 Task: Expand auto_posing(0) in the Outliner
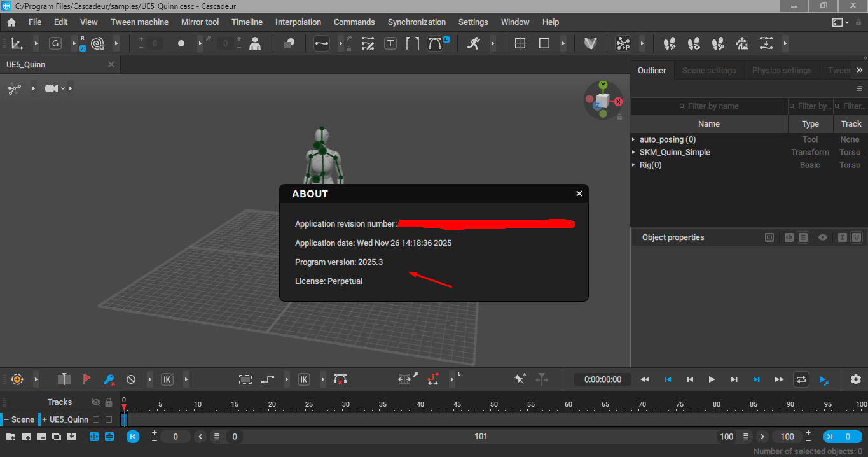pos(633,139)
